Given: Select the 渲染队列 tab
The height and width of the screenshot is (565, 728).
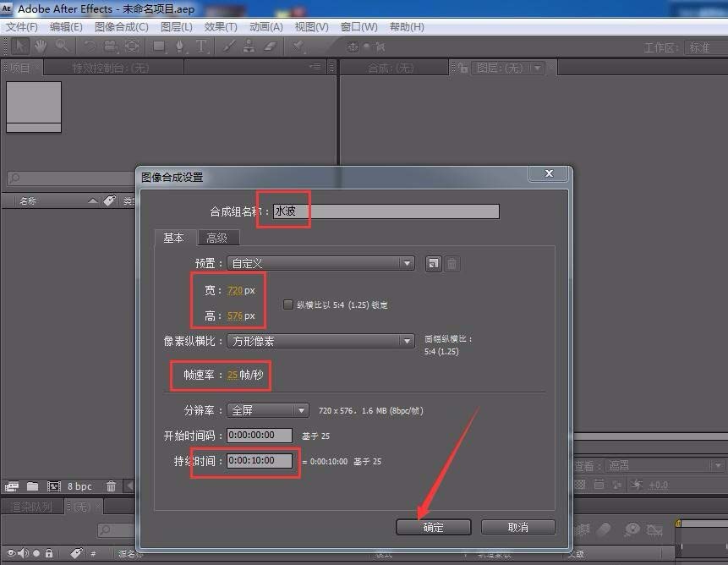Looking at the screenshot, I should pos(32,507).
